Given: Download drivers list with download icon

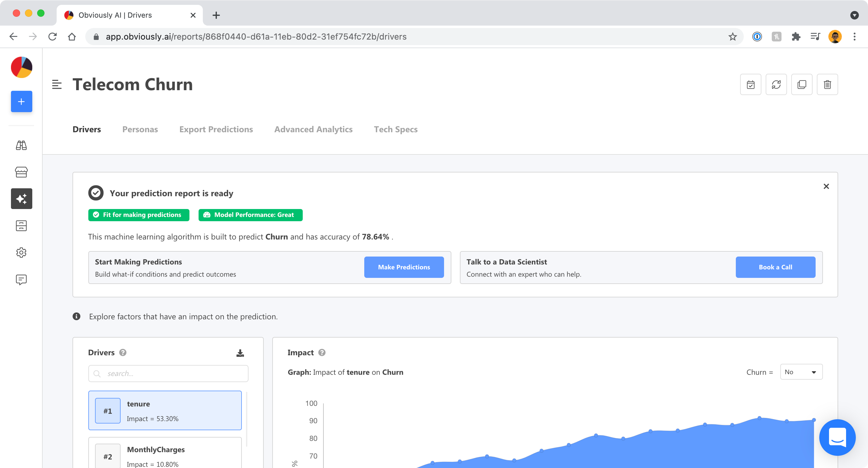Looking at the screenshot, I should (240, 353).
